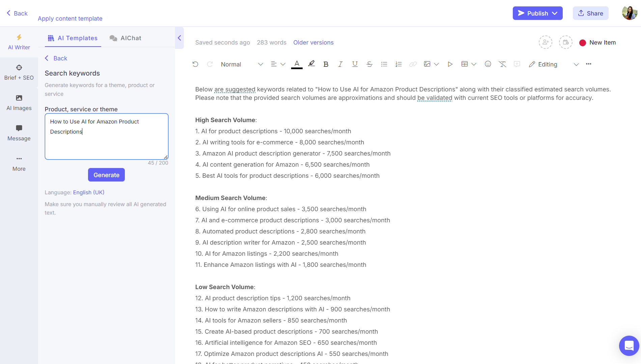
Task: Click the 'AI for product descriptions' keyword line
Action: (273, 131)
